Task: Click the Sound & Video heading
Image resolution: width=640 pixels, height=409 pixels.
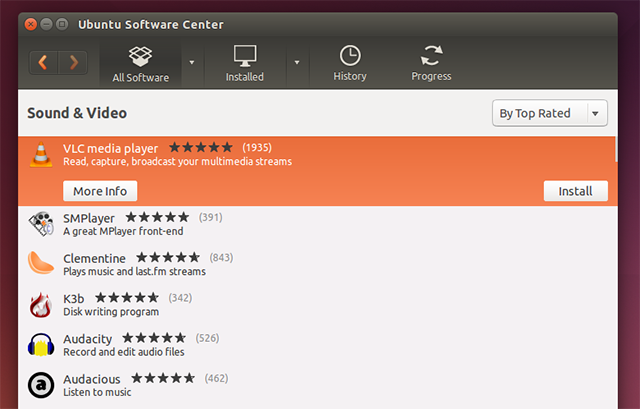Action: (77, 113)
